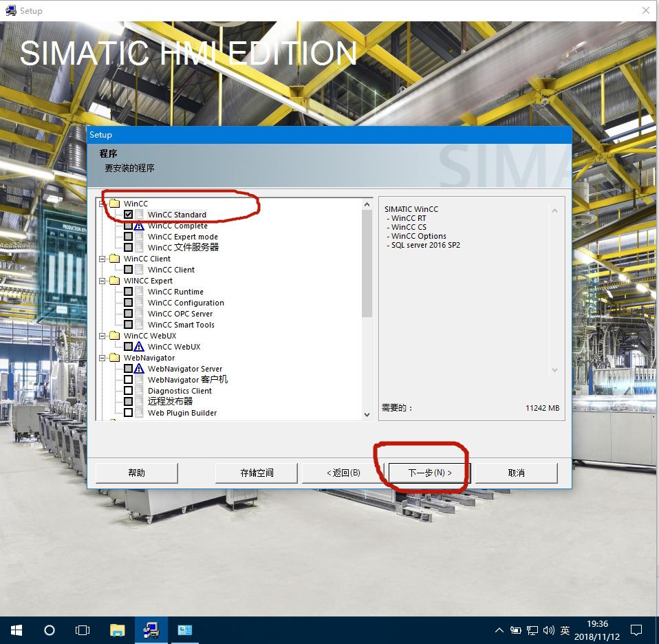Uncheck the WinCC Standard checkbox
The width and height of the screenshot is (659, 644).
pos(129,215)
